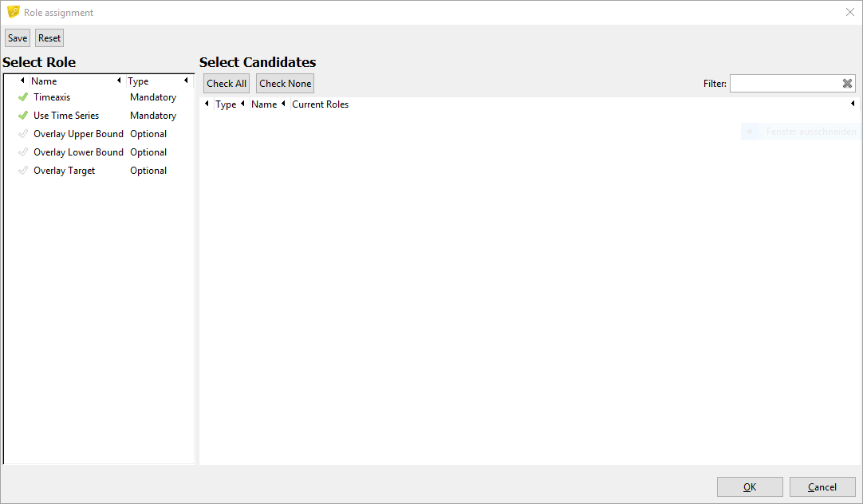Select the Overlay Target role row
Screen dimensions: 863x504
[x=65, y=171]
